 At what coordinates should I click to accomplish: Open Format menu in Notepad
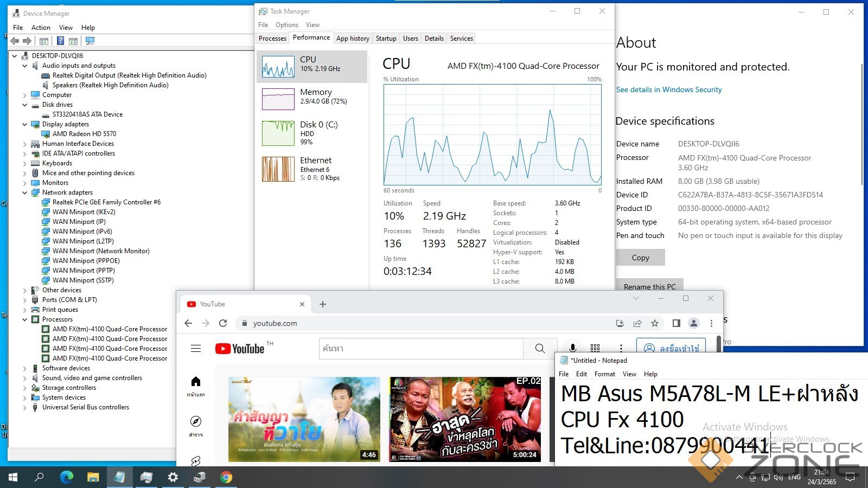point(604,374)
